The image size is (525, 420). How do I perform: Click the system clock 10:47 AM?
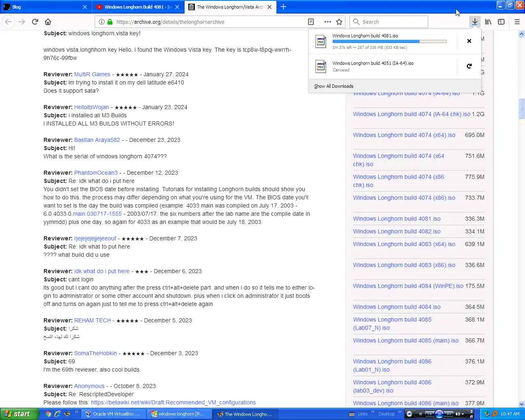(x=510, y=414)
